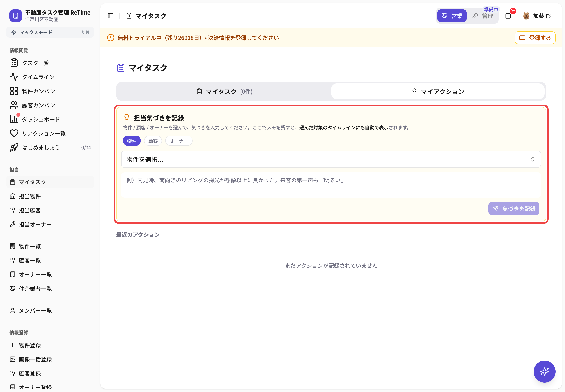Open the calendar notifications icon
The image size is (565, 392).
click(x=508, y=16)
